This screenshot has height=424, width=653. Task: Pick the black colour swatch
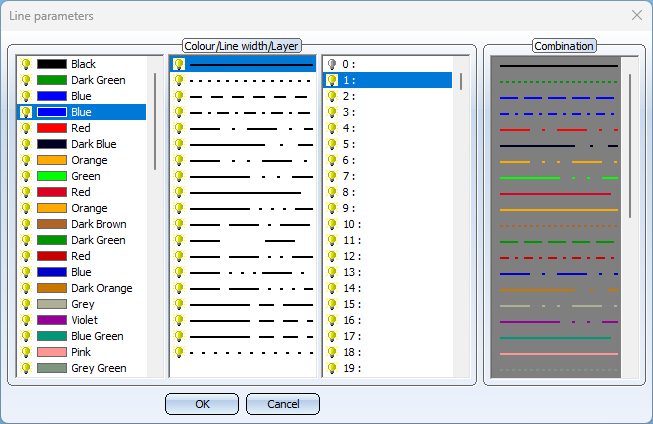(x=52, y=64)
